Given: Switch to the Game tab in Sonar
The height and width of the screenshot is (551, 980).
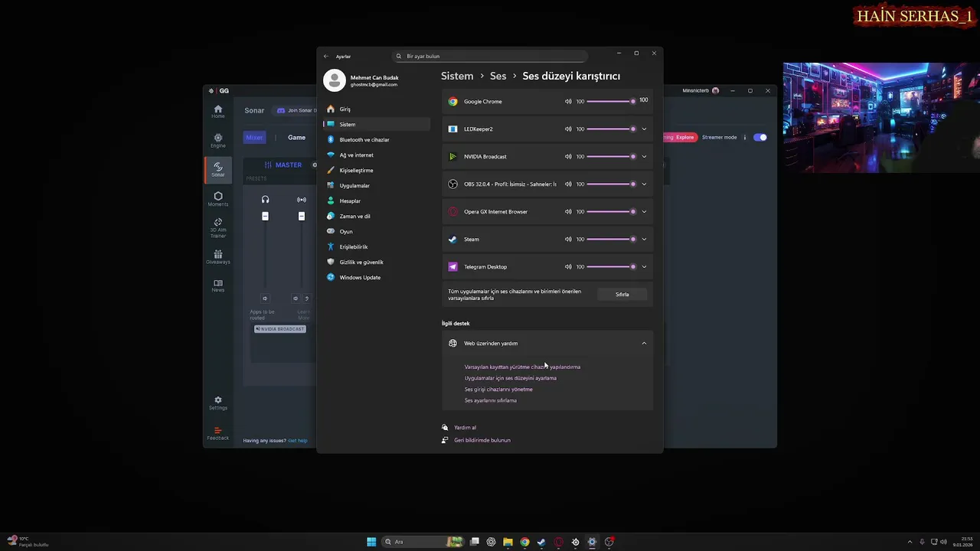Looking at the screenshot, I should (x=296, y=138).
